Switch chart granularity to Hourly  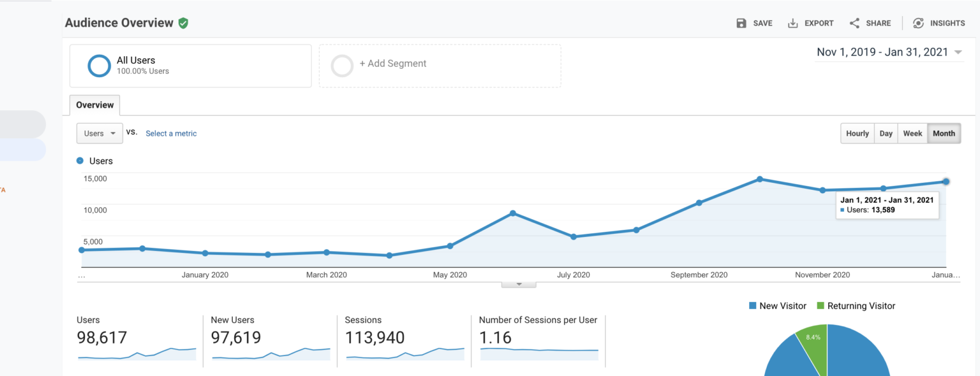[x=857, y=133]
